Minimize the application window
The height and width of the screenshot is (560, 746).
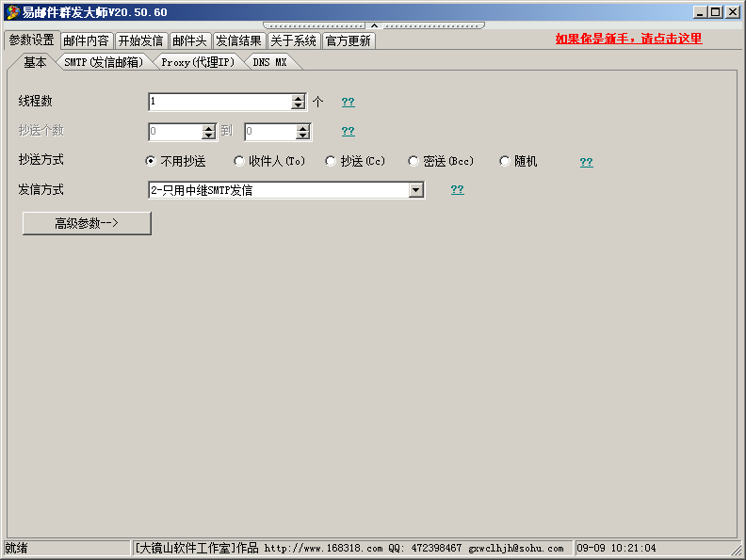coord(700,12)
